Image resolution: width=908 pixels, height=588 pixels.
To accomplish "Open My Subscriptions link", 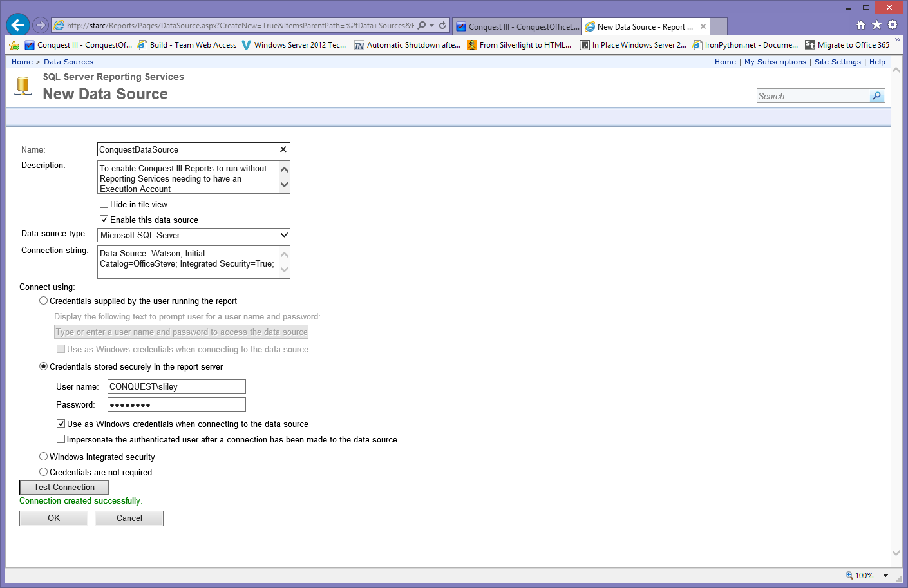I will tap(775, 62).
